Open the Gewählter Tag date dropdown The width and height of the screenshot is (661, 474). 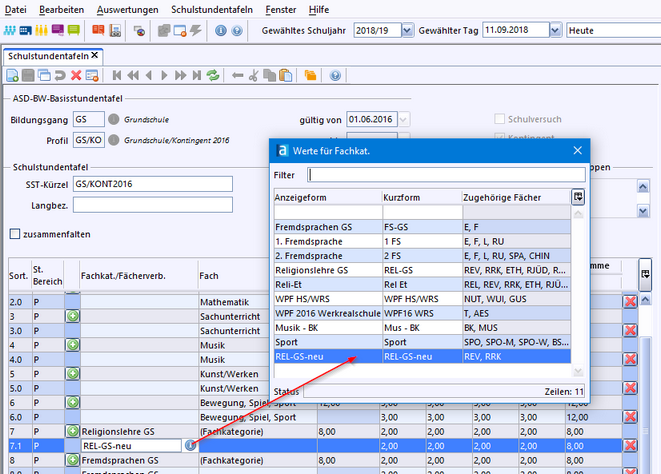click(553, 30)
